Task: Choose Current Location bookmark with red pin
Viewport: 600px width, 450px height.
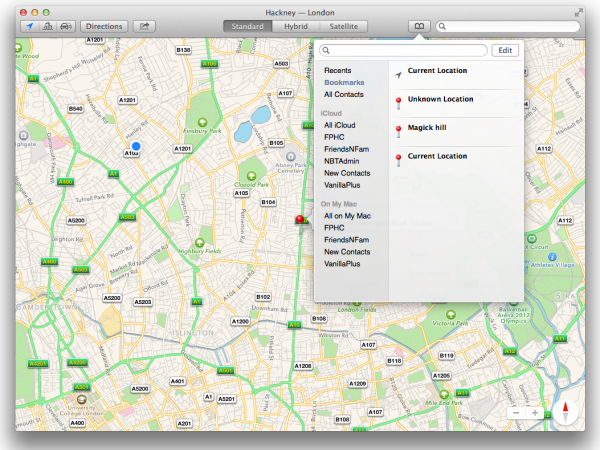Action: point(456,161)
